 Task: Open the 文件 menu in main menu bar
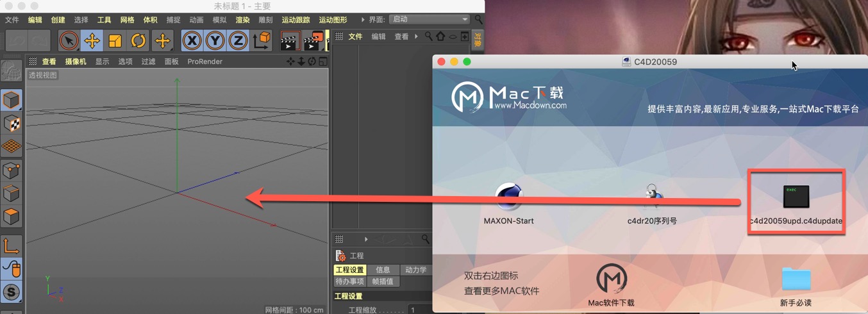coord(12,20)
